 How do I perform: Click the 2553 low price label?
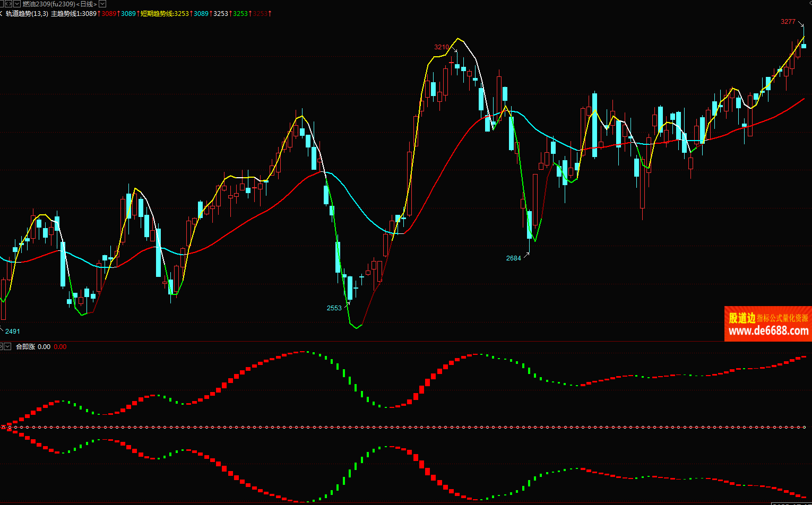[x=334, y=308]
